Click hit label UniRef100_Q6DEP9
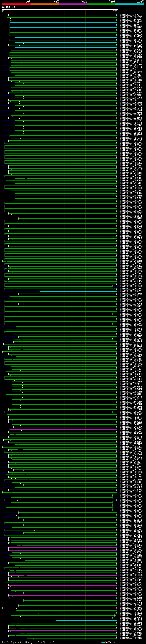The image size is (146, 644). point(131,239)
